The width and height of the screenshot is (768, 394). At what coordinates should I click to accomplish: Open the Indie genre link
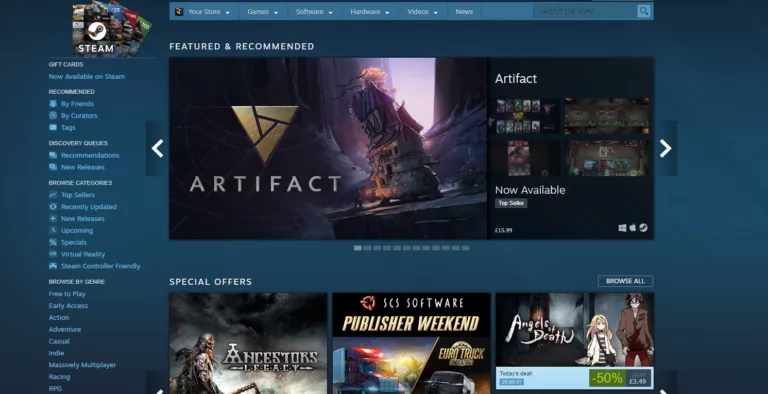point(56,353)
